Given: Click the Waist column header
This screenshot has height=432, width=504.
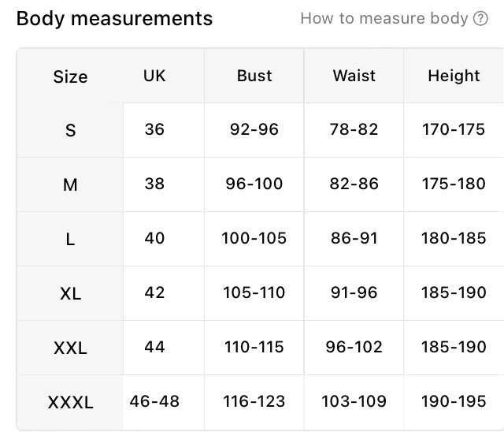Looking at the screenshot, I should click(x=354, y=76).
